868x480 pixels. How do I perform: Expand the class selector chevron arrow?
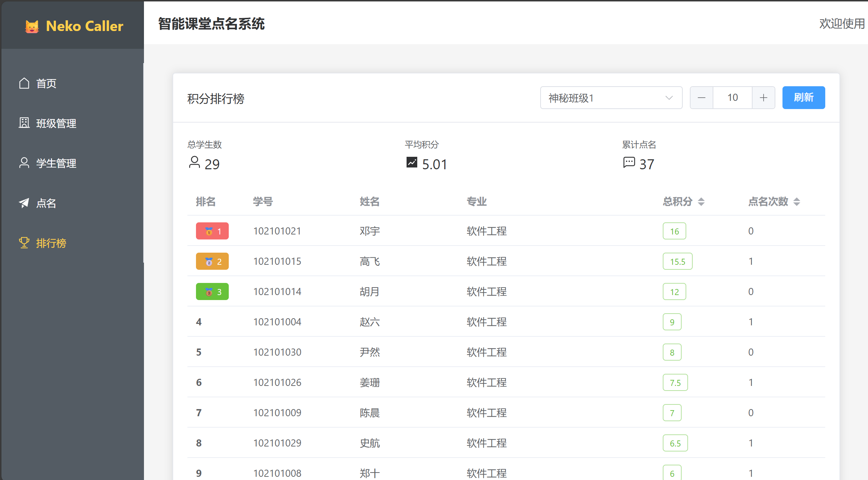click(x=669, y=98)
